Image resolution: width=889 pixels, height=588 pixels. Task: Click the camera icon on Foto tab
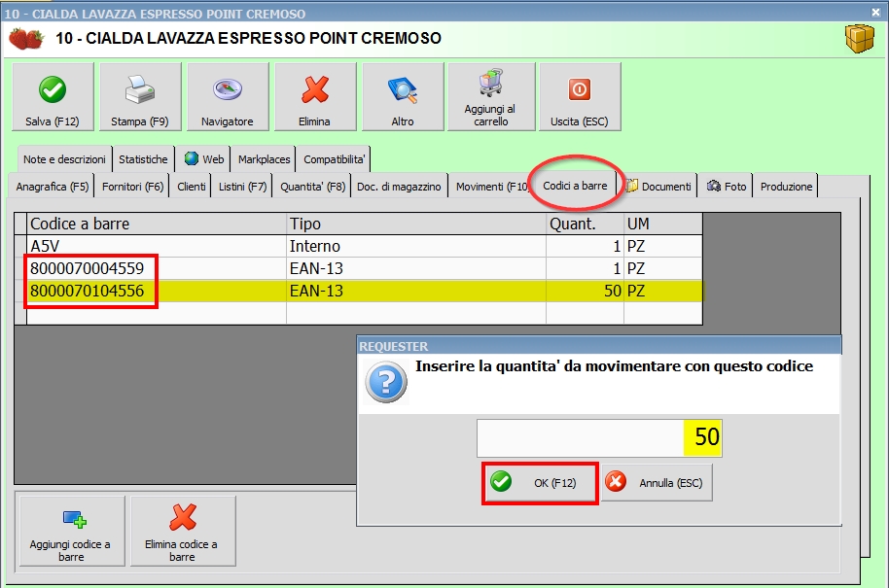click(x=714, y=186)
